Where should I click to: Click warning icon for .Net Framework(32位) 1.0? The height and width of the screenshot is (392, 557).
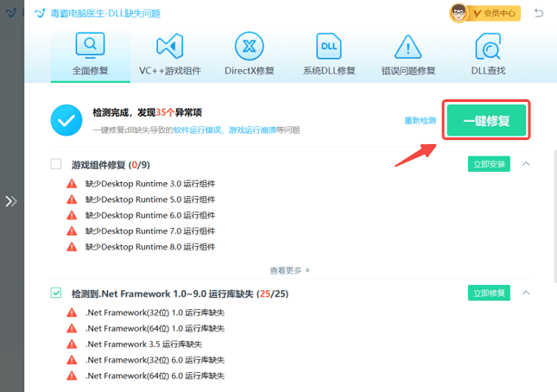click(72, 313)
